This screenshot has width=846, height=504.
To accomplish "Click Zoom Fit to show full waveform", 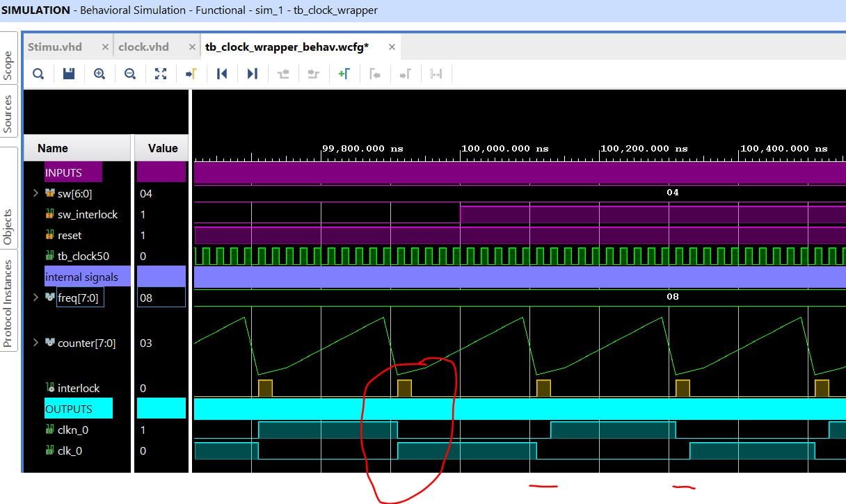I will [x=161, y=73].
